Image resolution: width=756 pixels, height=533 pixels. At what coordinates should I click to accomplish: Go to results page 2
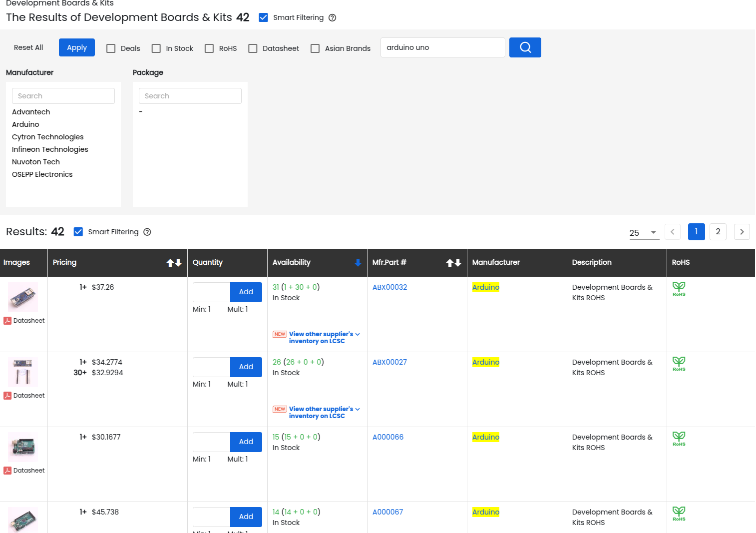tap(718, 232)
